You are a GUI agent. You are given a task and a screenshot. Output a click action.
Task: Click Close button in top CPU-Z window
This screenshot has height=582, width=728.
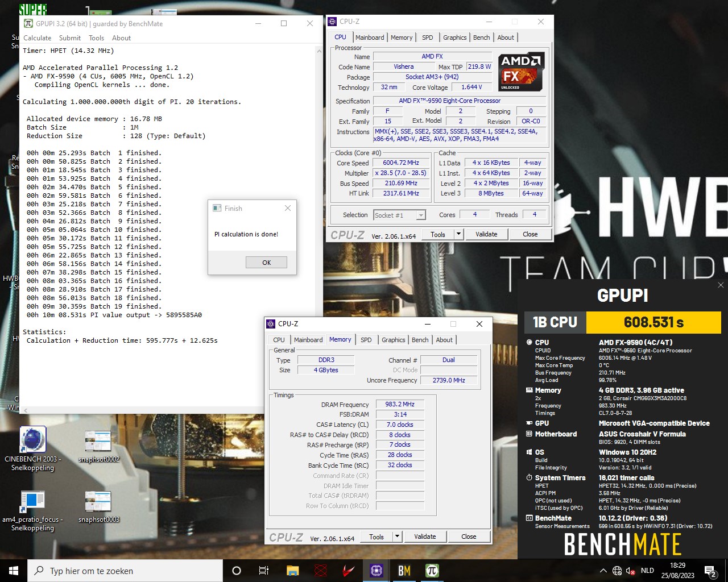[x=530, y=234]
